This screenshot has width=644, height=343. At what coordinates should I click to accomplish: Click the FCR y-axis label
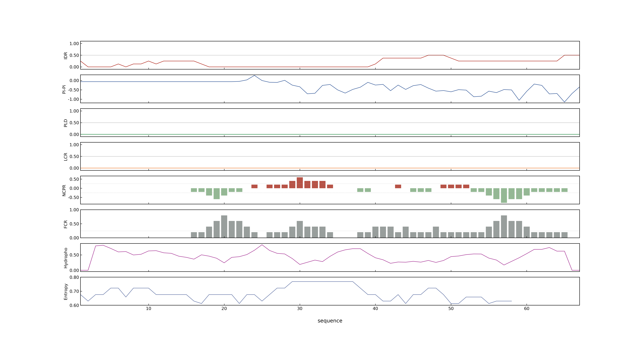point(66,224)
